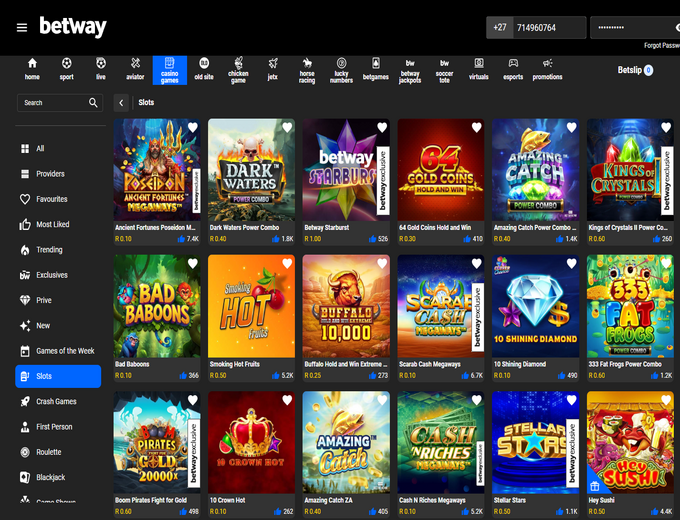The image size is (680, 520).
Task: Open the aviator game
Action: (135, 70)
